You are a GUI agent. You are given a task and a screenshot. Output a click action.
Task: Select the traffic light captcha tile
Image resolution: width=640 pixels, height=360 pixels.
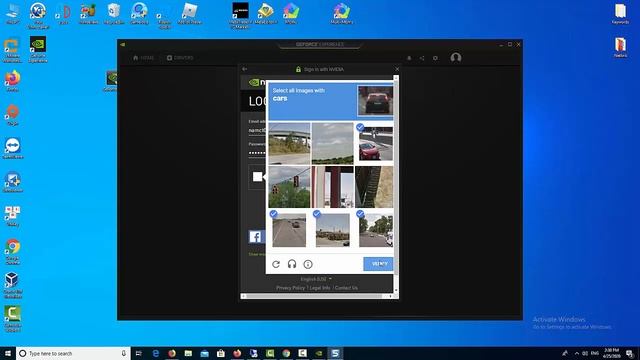289,187
